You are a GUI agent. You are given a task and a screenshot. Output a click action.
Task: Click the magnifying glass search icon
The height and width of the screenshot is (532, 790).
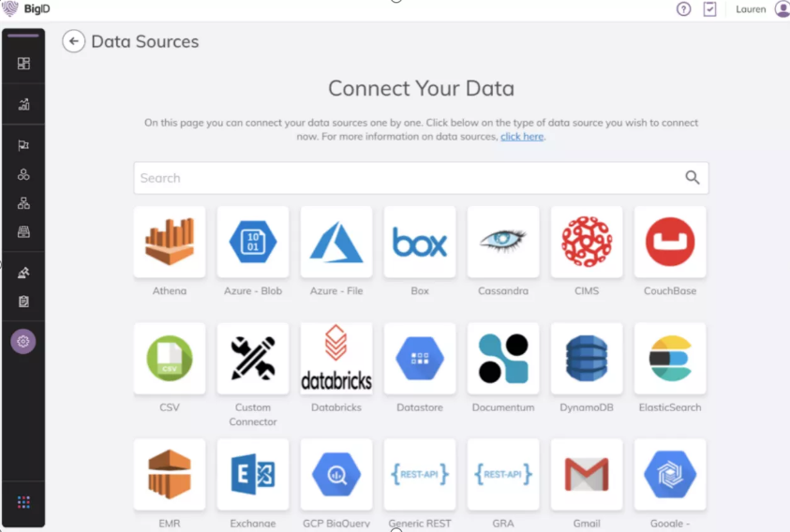[693, 177]
